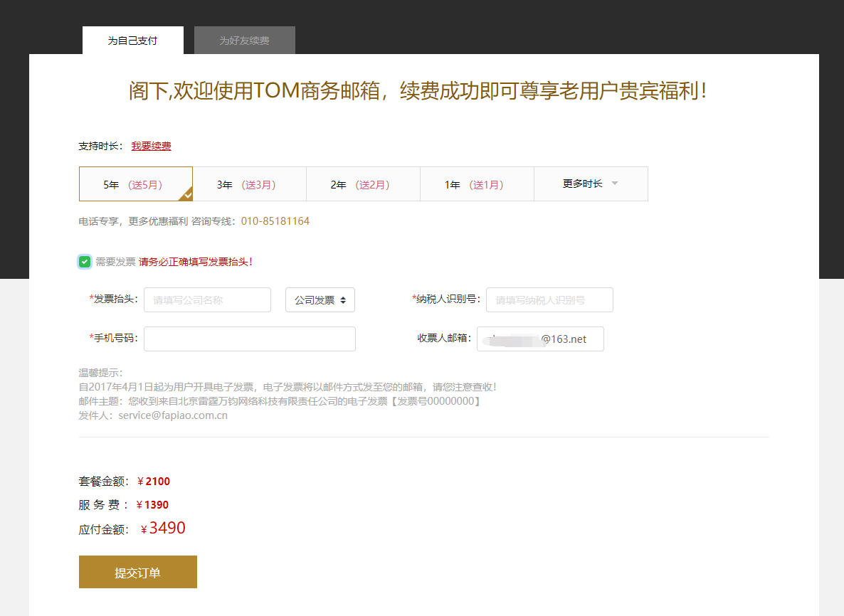Click the hotline number 010-85181164
Screen dimensions: 844x616
(275, 221)
